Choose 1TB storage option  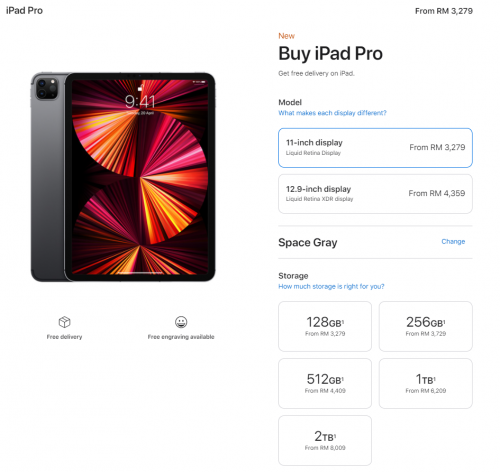point(426,383)
